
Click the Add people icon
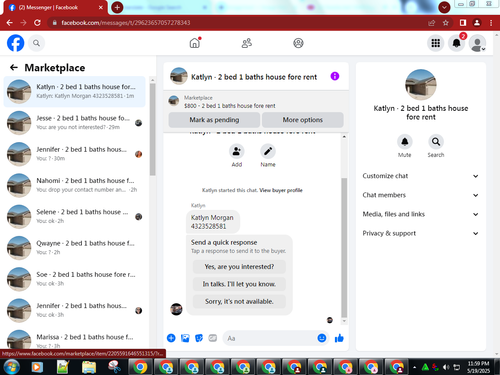coord(237,151)
